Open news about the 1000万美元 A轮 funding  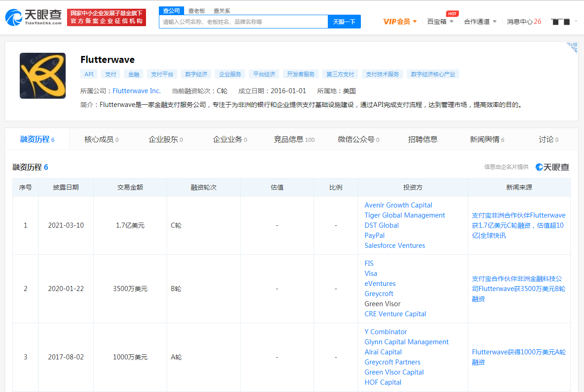(519, 357)
